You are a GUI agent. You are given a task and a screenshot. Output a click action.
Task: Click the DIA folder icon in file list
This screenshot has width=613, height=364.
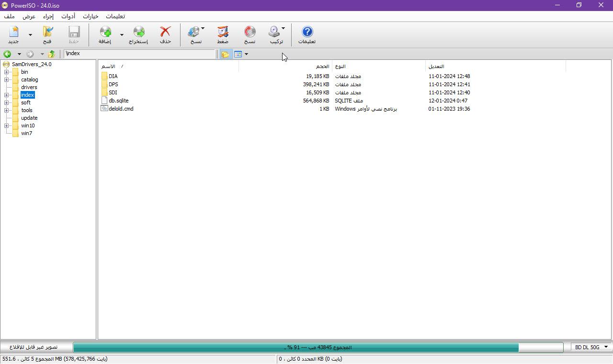104,76
